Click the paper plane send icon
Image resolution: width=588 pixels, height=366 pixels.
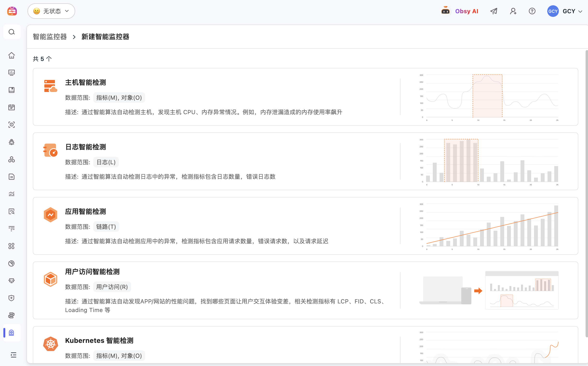tap(494, 11)
